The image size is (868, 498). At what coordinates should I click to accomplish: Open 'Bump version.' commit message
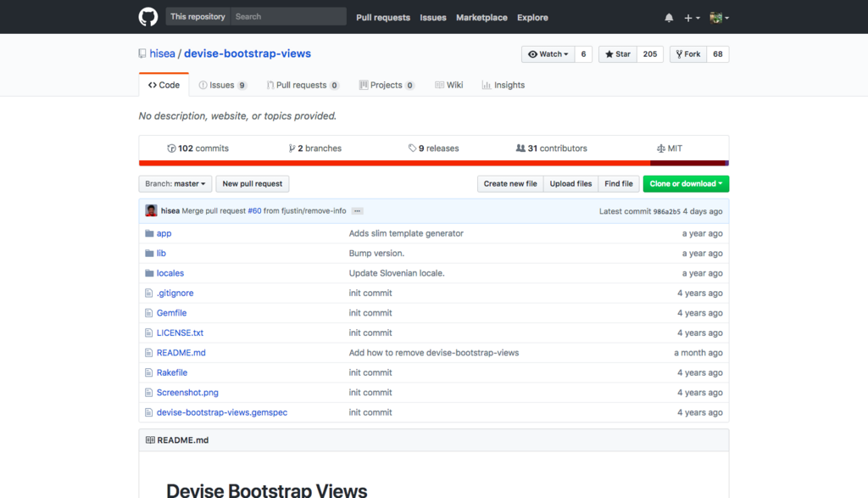(x=376, y=253)
